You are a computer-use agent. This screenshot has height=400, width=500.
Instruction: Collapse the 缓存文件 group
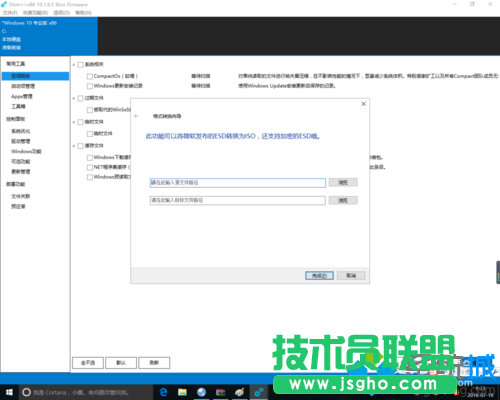[74, 146]
